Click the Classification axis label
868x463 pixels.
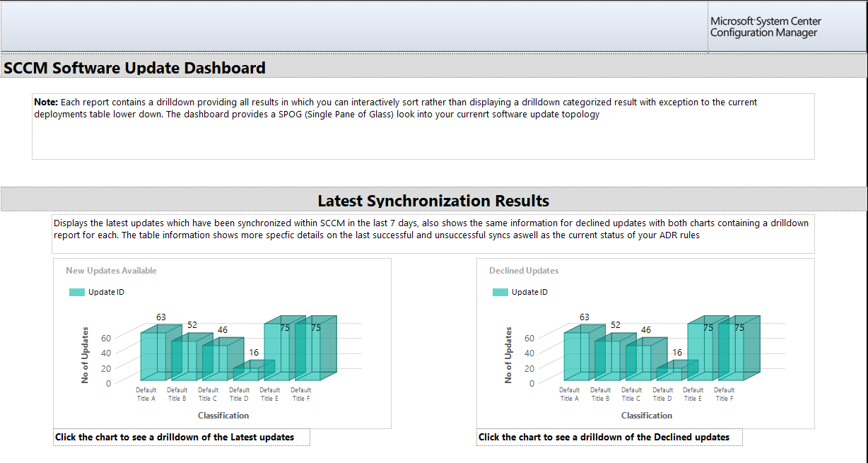click(223, 415)
